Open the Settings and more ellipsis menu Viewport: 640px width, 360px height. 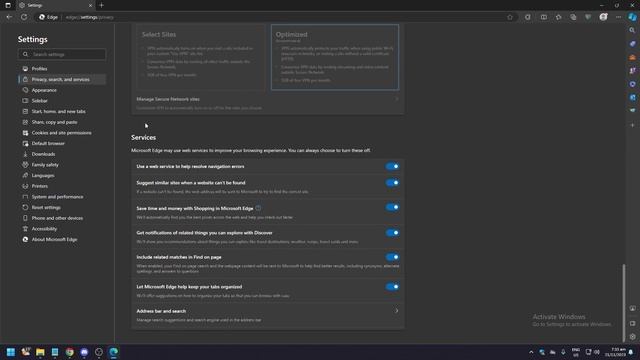[618, 17]
